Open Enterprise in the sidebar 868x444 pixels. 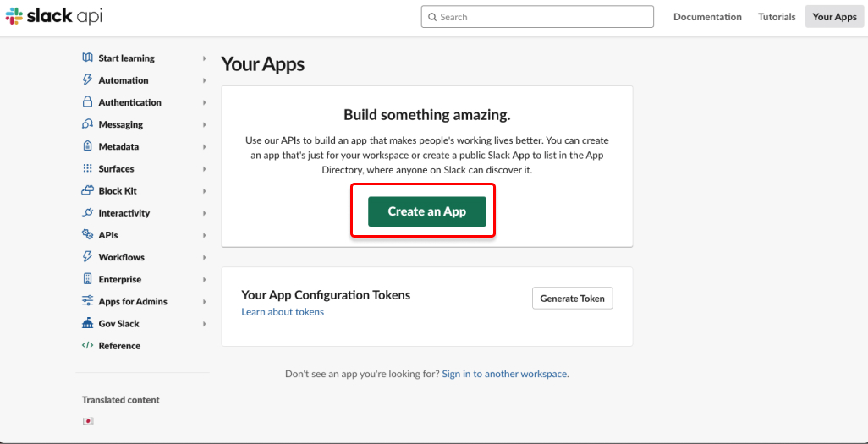[119, 280]
